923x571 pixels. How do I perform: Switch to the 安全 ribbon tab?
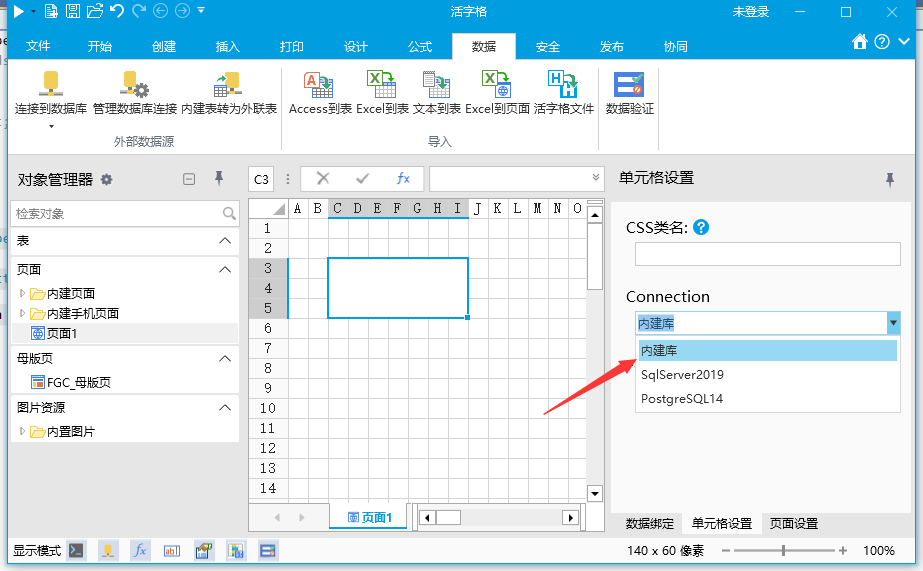547,46
